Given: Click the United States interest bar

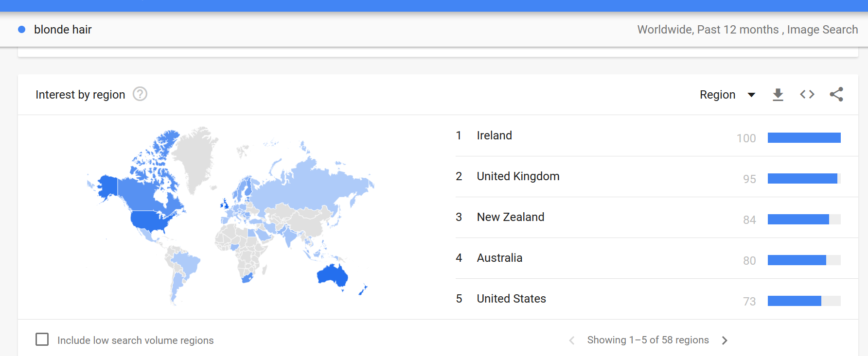Looking at the screenshot, I should [x=804, y=301].
